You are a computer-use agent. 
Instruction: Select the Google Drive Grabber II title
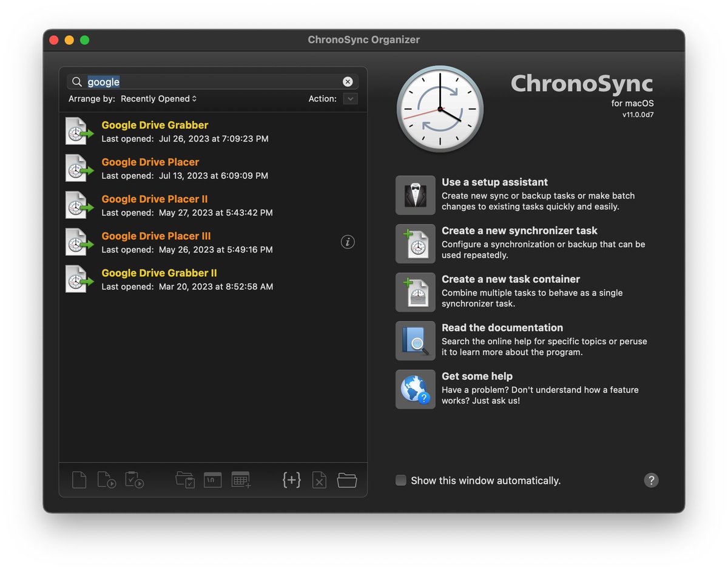pos(159,273)
